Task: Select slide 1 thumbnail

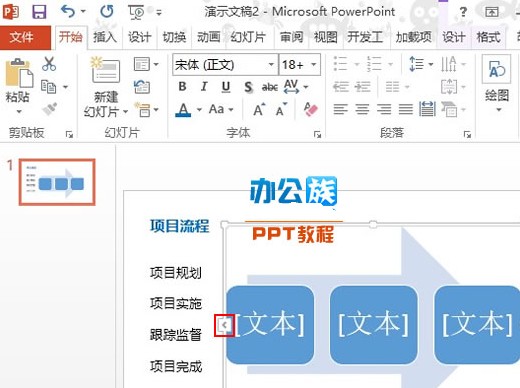Action: pyautogui.click(x=57, y=182)
